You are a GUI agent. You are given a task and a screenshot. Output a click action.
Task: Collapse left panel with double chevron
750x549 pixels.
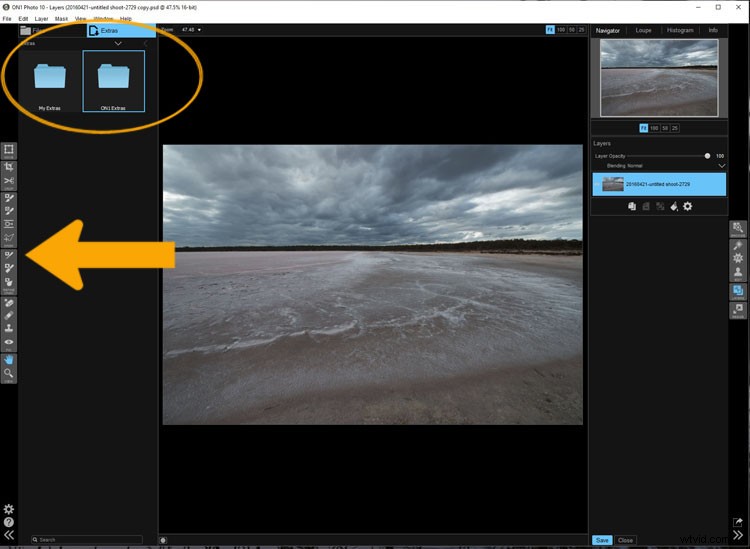9,535
